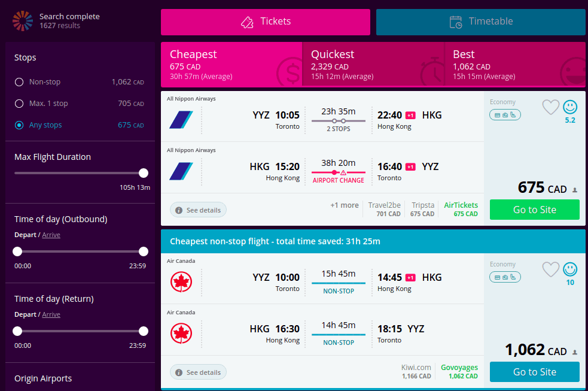588x391 pixels.
Task: Click green Go to Site button
Action: point(534,210)
